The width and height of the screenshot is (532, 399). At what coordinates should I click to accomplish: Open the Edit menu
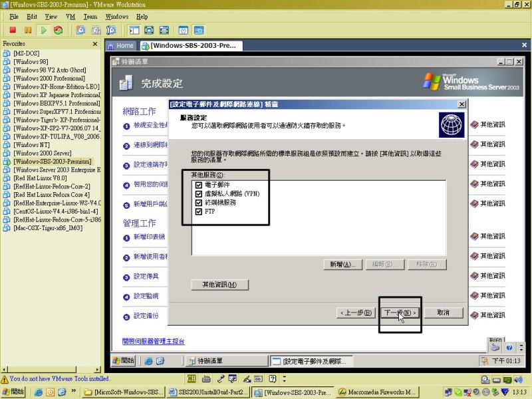tap(31, 17)
